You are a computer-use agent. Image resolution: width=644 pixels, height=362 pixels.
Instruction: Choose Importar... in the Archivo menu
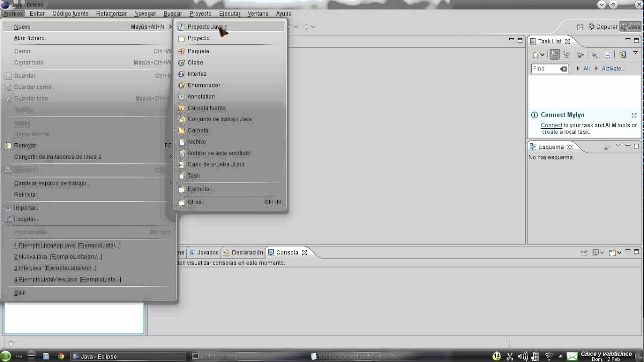(x=88, y=208)
